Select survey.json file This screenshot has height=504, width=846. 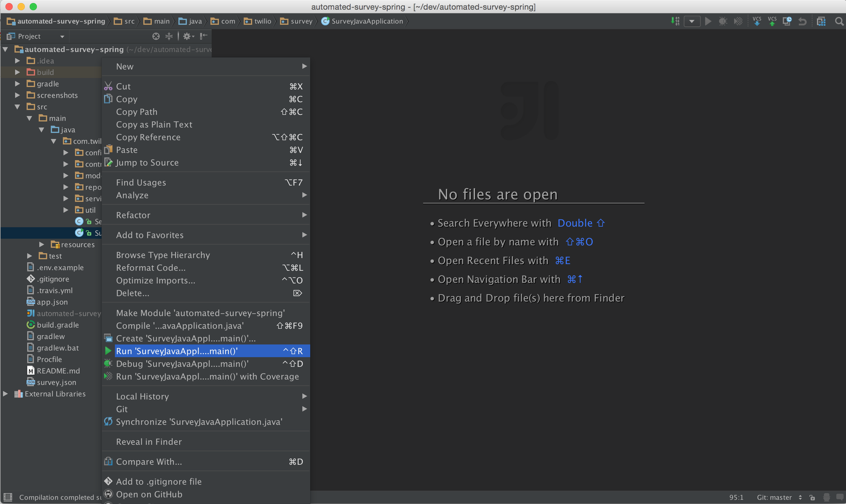(x=51, y=383)
